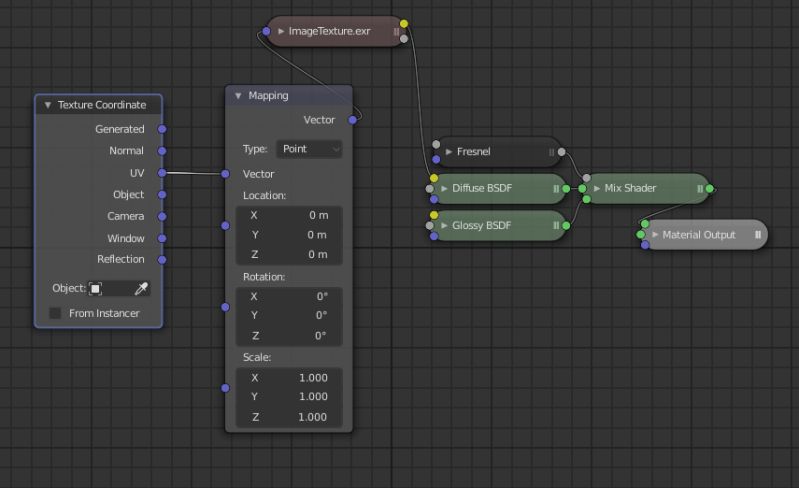Click the UV output socket
799x488 pixels.
click(x=162, y=173)
